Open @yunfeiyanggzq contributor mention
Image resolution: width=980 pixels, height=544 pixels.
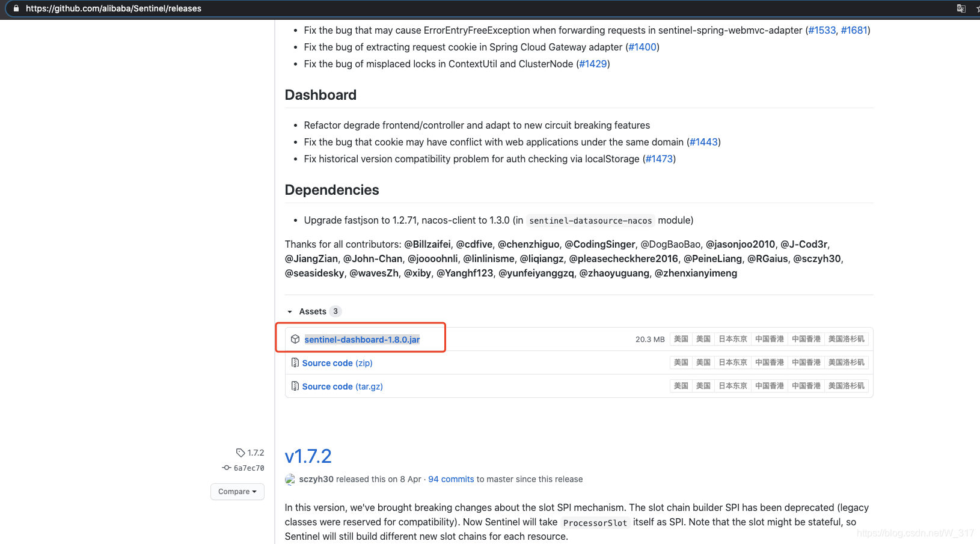click(536, 273)
